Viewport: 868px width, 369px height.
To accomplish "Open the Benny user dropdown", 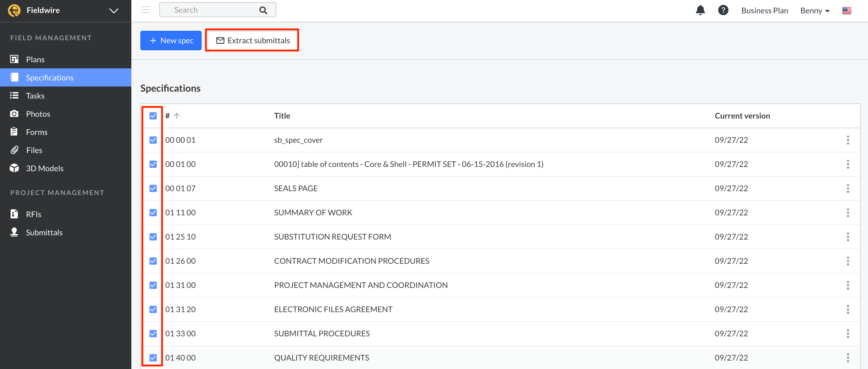I will tap(814, 11).
